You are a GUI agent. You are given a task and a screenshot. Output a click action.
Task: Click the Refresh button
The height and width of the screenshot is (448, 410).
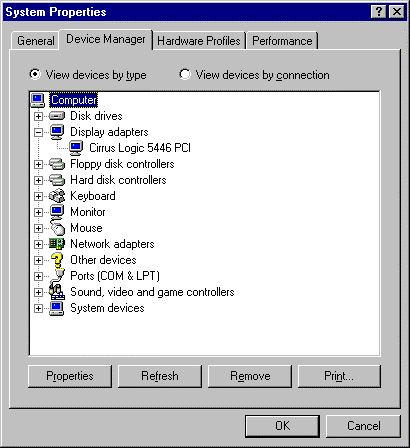(x=160, y=376)
